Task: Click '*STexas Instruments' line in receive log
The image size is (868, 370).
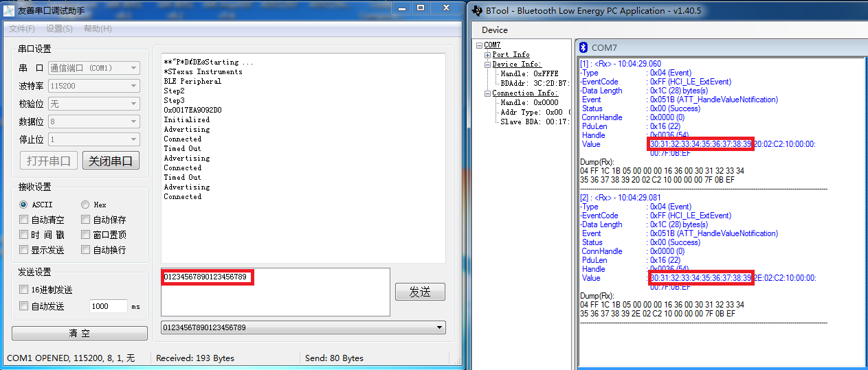Action: (x=203, y=71)
